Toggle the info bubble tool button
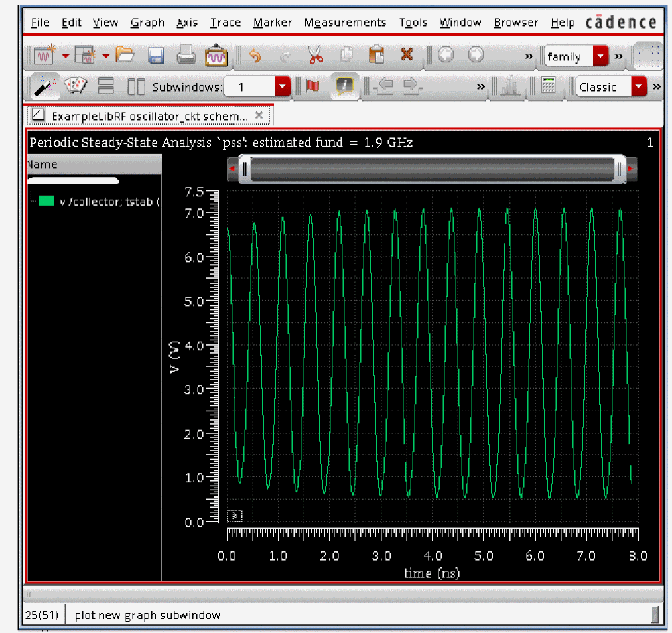Viewport: 672px width, 633px height. click(x=345, y=86)
